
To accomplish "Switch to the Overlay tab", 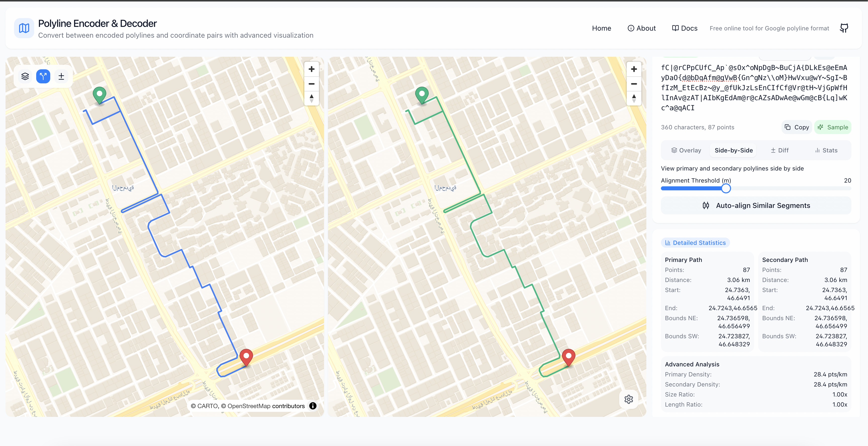I will 686,150.
